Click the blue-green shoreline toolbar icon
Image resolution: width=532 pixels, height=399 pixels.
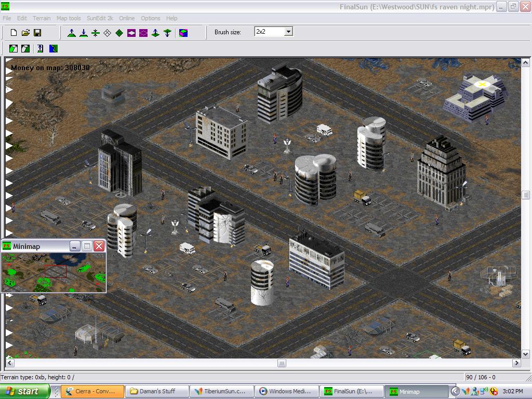[x=54, y=48]
